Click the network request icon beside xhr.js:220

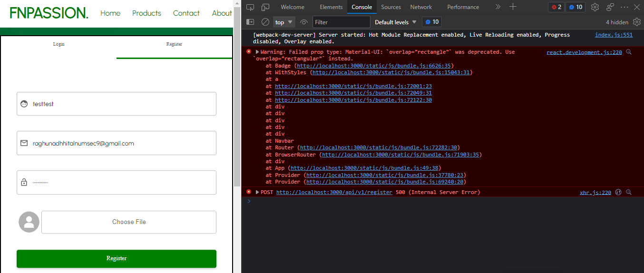618,192
